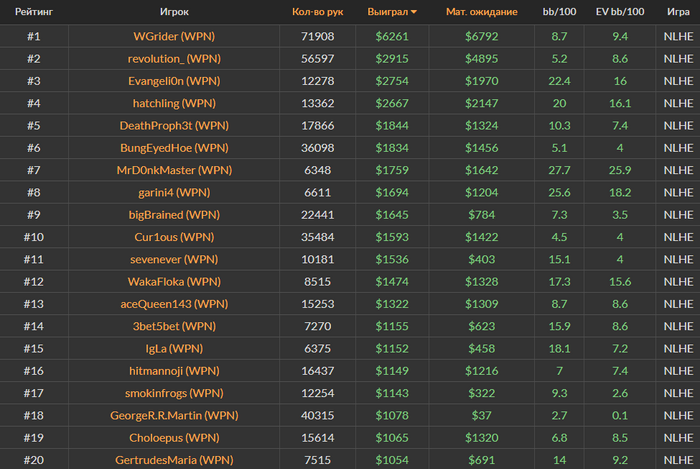Open aceQueen143 (WPN) profile
Image resolution: width=700 pixels, height=469 pixels.
(x=174, y=304)
